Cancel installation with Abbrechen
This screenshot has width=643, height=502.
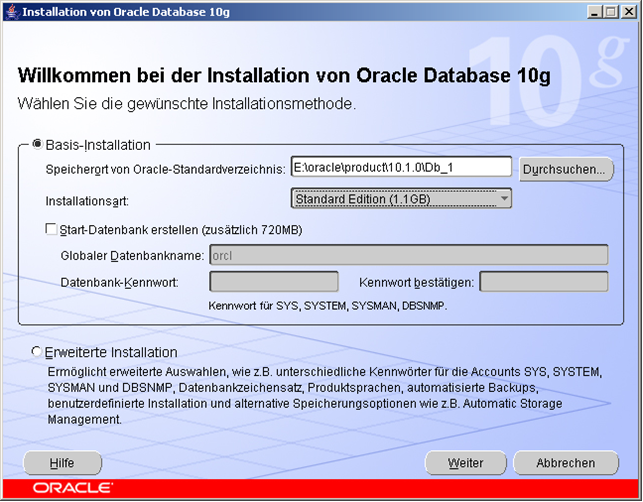pyautogui.click(x=566, y=463)
